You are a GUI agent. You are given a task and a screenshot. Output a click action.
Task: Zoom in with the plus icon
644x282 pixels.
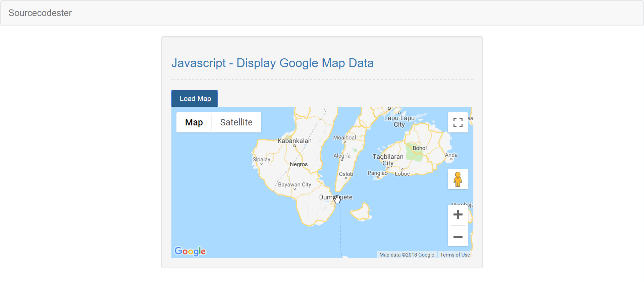pos(458,215)
